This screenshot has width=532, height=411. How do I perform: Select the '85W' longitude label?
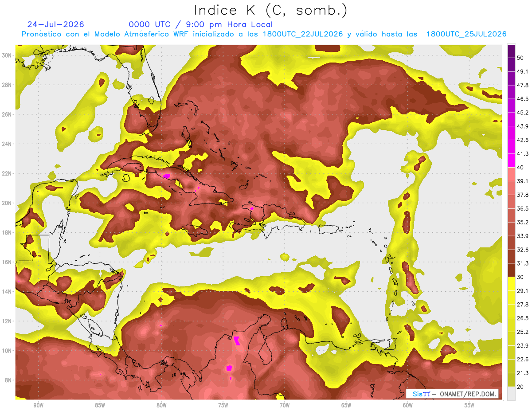click(x=100, y=406)
